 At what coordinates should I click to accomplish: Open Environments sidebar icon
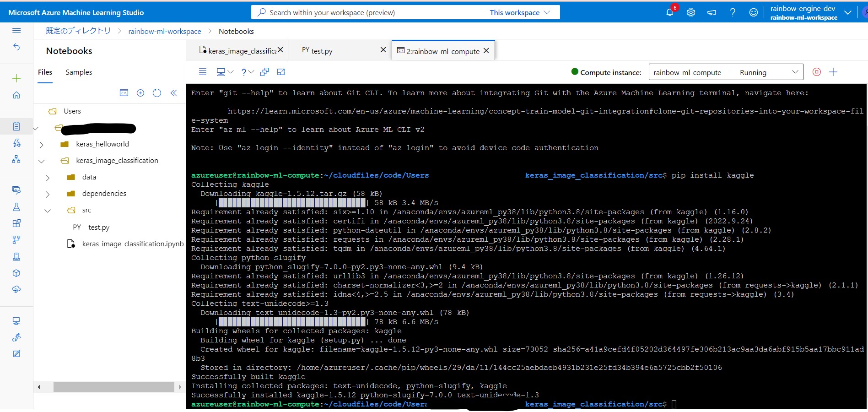tap(16, 257)
